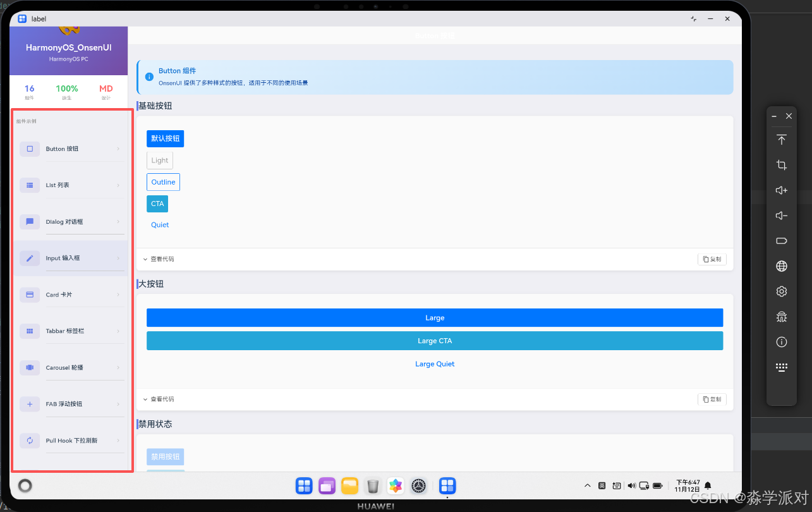812x512 pixels.
Task: Open settings gear in emulator toolbar
Action: pos(782,291)
